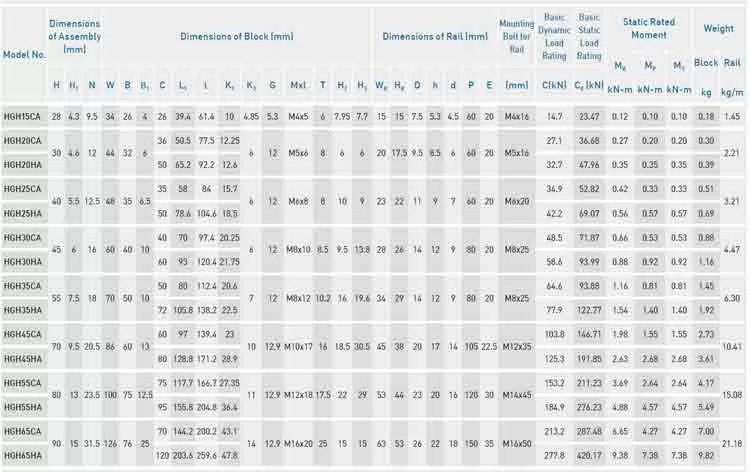Click the '69.07' static load value
The image size is (750, 472).
coord(589,213)
